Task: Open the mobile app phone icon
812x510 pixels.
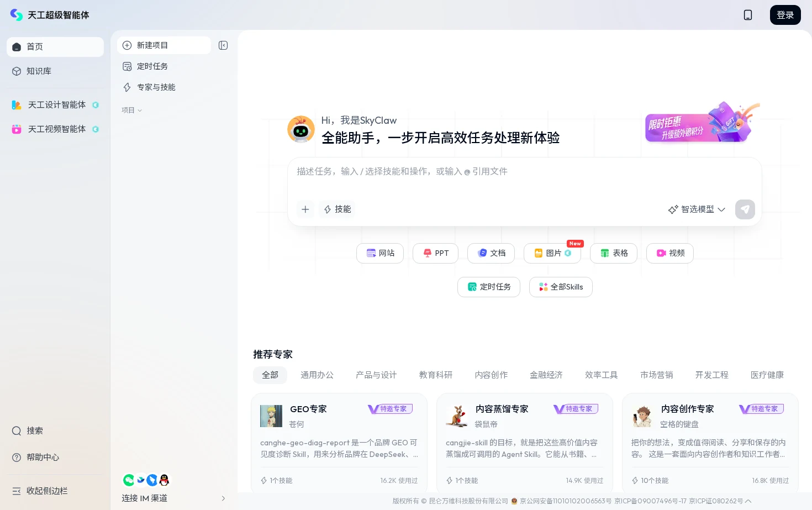Action: pos(748,15)
